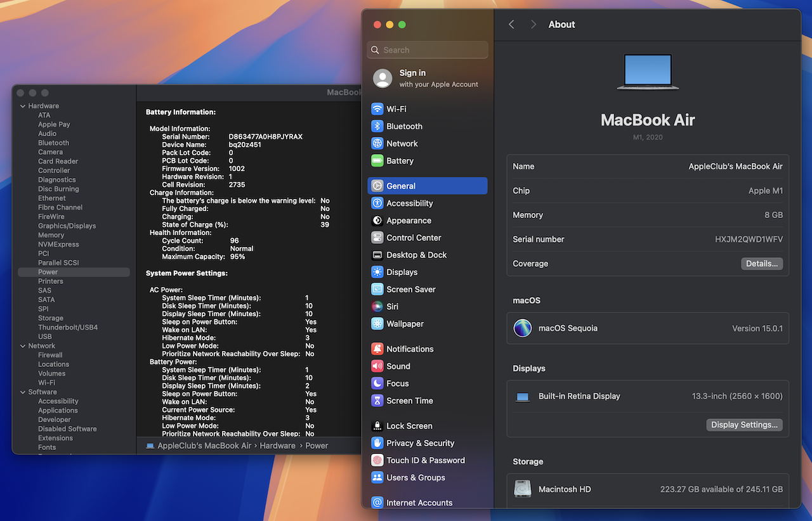This screenshot has width=812, height=521.
Task: Select NVMExpress in Hardware list
Action: pyautogui.click(x=58, y=244)
